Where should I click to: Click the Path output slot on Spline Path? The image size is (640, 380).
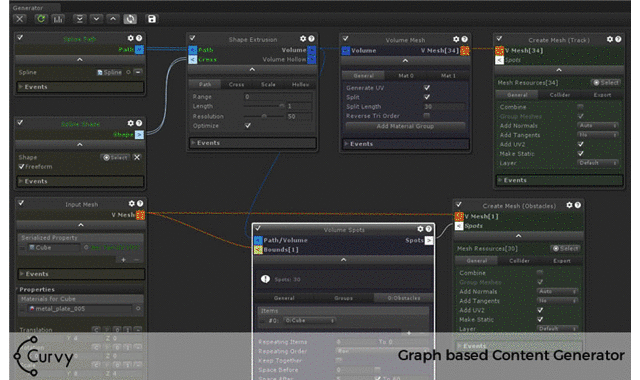pos(140,49)
